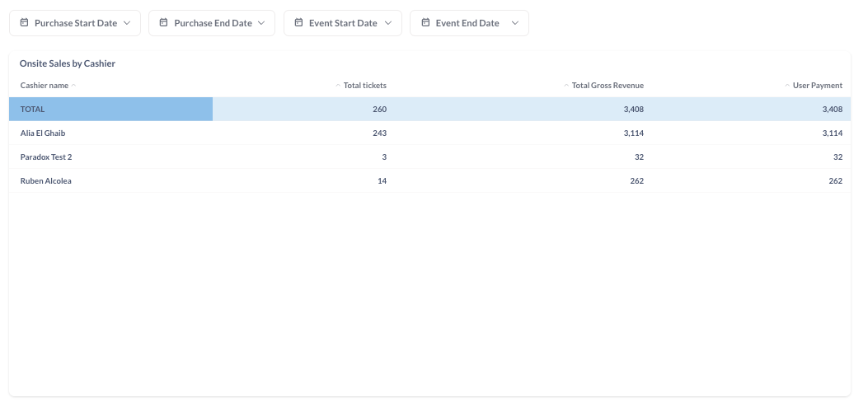Select the Alia El Ghaib cashier cell
The height and width of the screenshot is (416, 868).
click(110, 133)
